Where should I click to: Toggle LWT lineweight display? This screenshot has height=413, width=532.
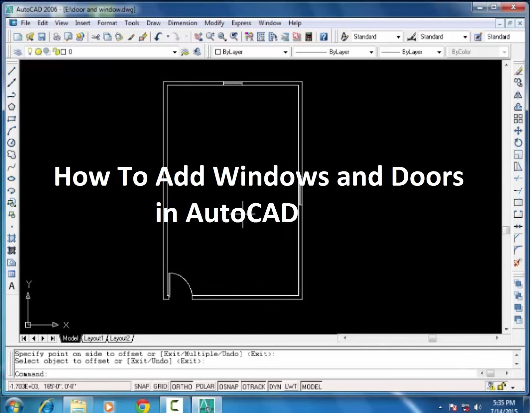point(291,386)
